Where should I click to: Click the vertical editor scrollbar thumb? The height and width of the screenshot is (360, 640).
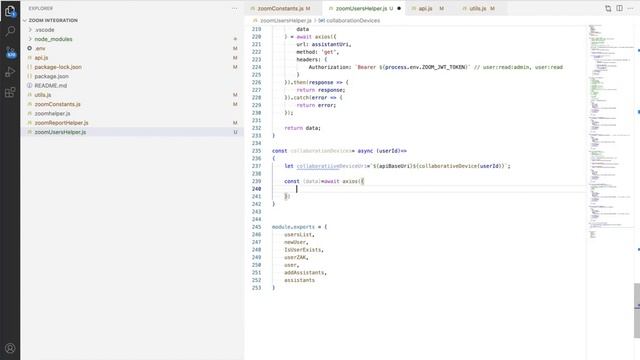pos(637,310)
